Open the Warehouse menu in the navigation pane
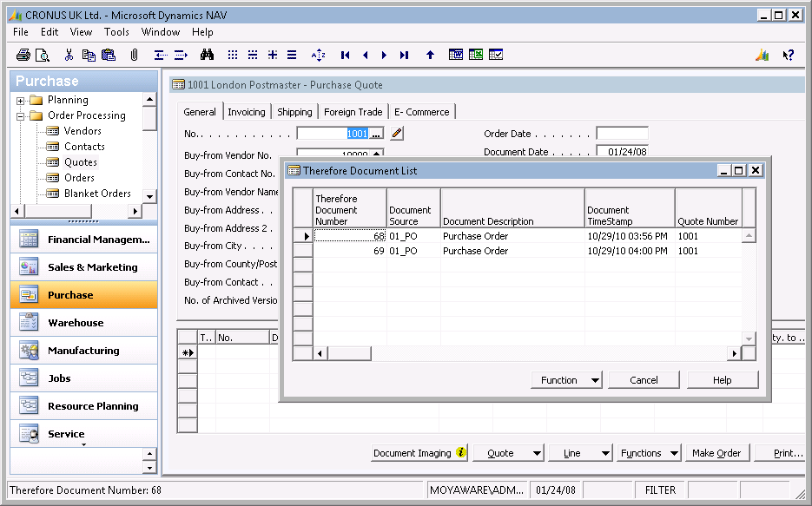The image size is (812, 506). point(84,323)
